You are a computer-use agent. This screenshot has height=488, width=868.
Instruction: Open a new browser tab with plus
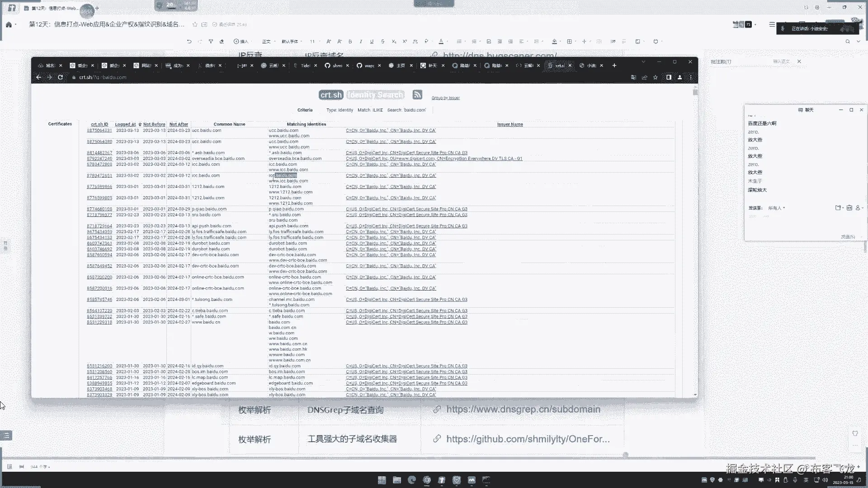614,66
